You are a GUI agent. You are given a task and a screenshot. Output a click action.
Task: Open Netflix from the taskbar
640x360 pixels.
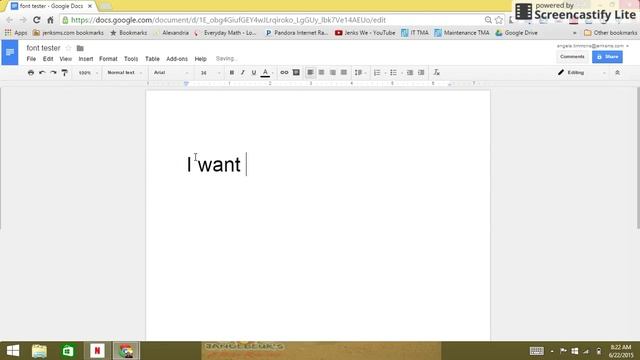97,351
